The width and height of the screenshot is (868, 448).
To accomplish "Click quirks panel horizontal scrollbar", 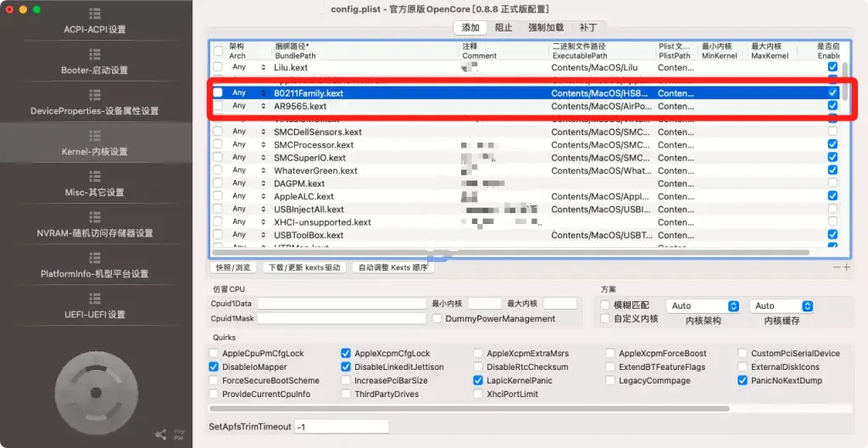I will coord(470,409).
